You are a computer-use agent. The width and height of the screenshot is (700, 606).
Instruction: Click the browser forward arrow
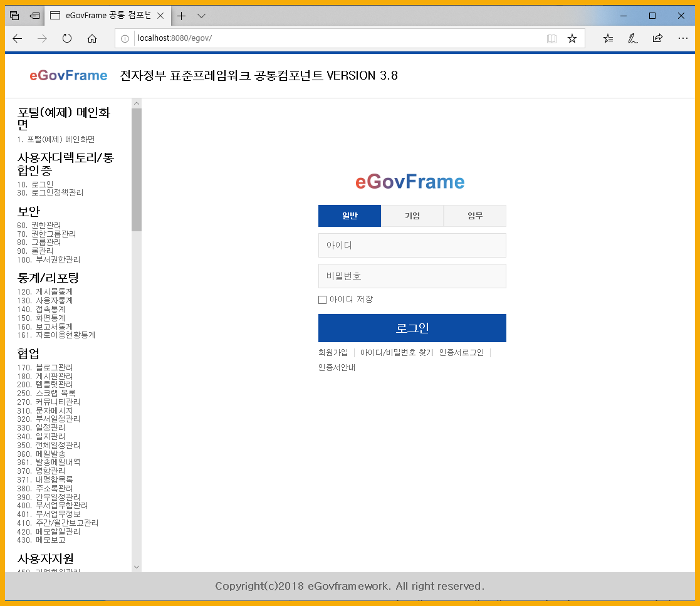[43, 39]
